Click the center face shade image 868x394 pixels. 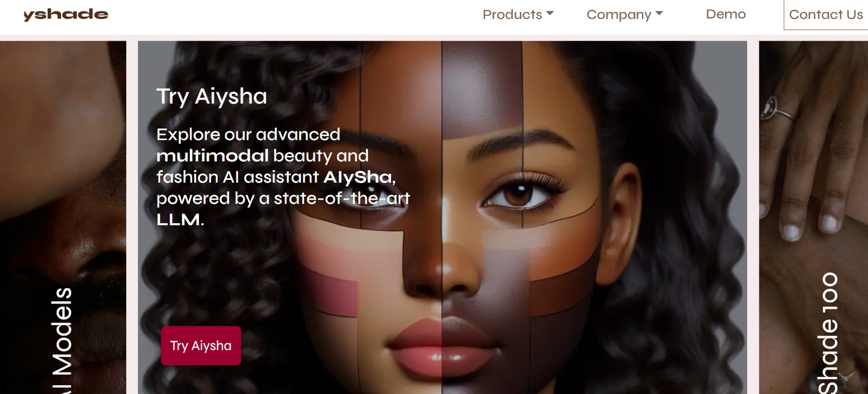(442, 217)
